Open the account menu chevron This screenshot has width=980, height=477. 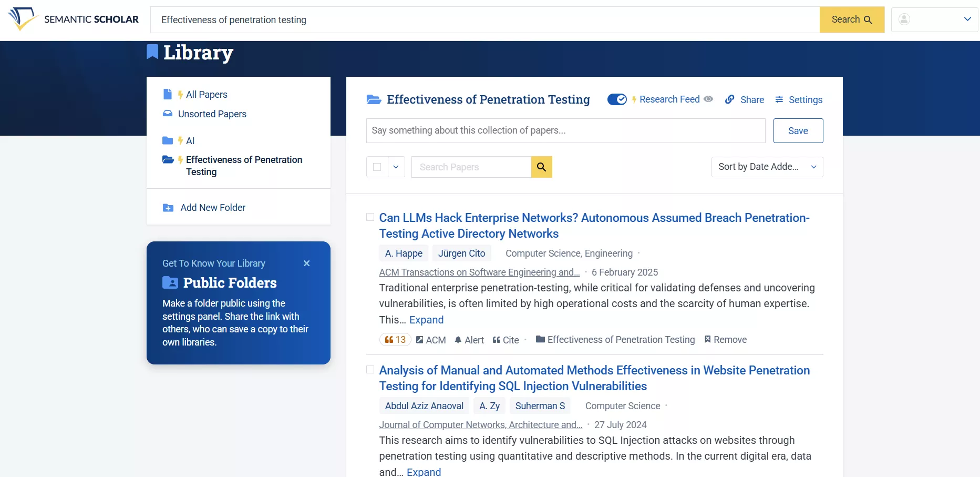point(968,19)
